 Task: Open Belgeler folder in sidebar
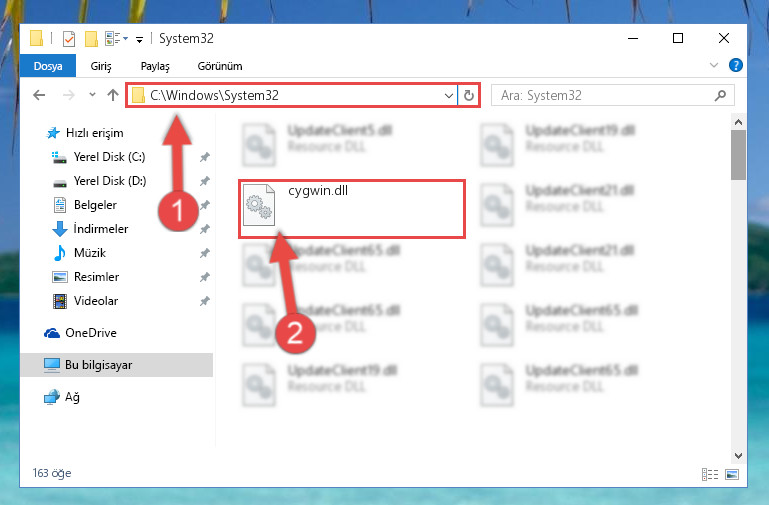84,205
